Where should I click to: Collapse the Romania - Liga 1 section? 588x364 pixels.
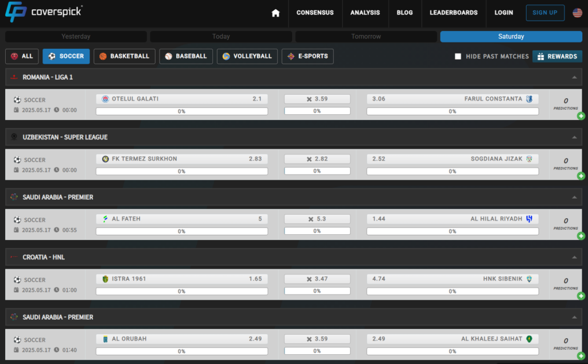574,78
